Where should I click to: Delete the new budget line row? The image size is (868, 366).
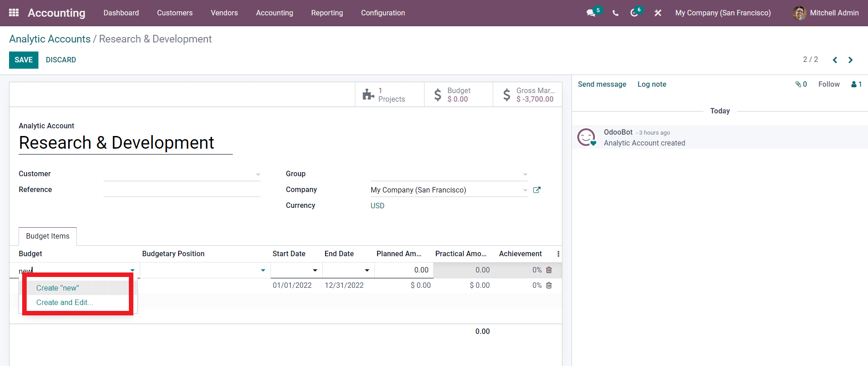click(549, 270)
